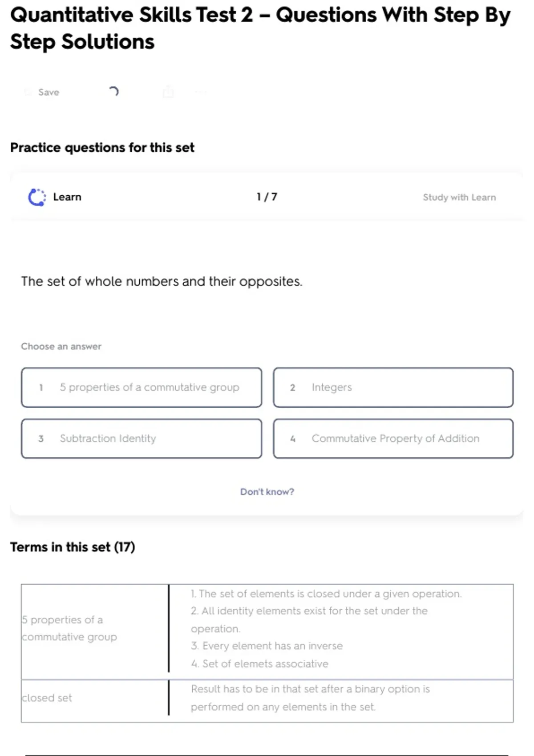Click the '5 properties of a commutative group' term

[x=69, y=628]
